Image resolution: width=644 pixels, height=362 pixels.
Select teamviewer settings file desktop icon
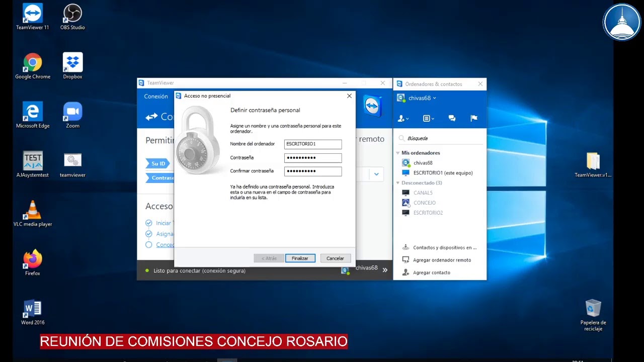[x=72, y=164]
